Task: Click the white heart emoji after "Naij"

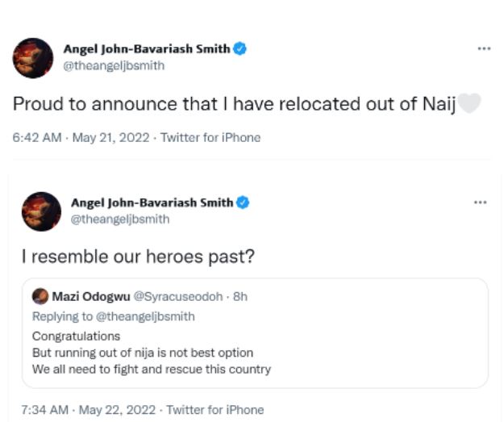Action: tap(469, 104)
